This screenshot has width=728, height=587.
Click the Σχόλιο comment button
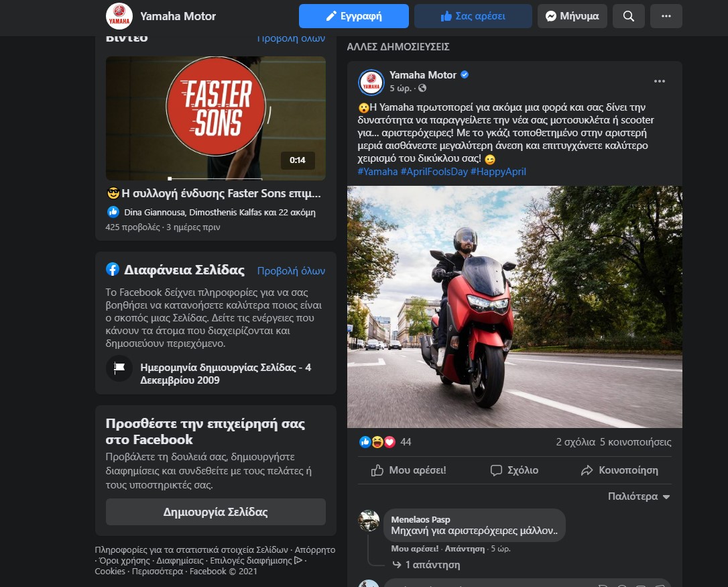(514, 470)
